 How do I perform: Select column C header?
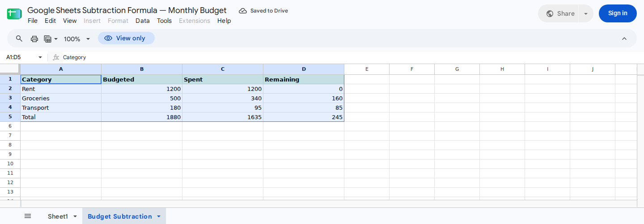point(223,69)
